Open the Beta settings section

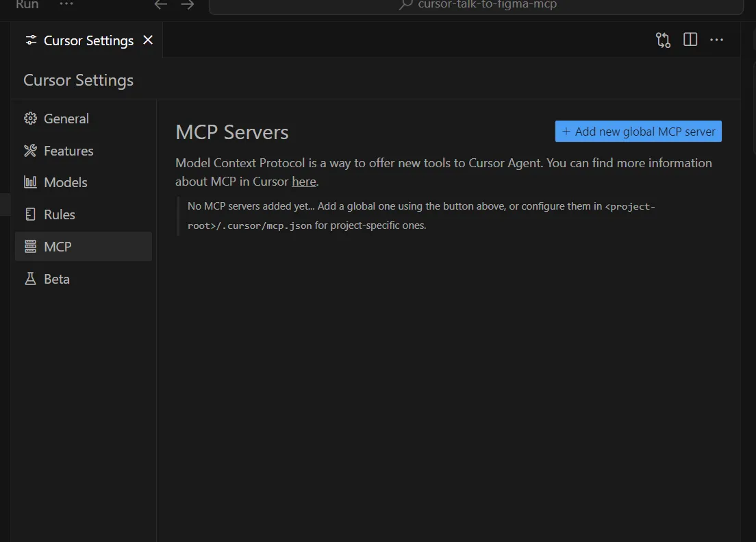pyautogui.click(x=84, y=279)
